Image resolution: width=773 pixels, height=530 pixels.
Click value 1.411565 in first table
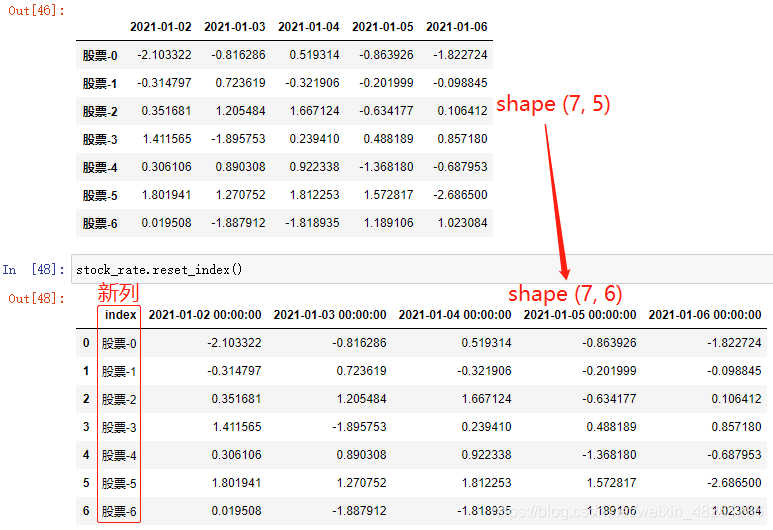(167, 139)
